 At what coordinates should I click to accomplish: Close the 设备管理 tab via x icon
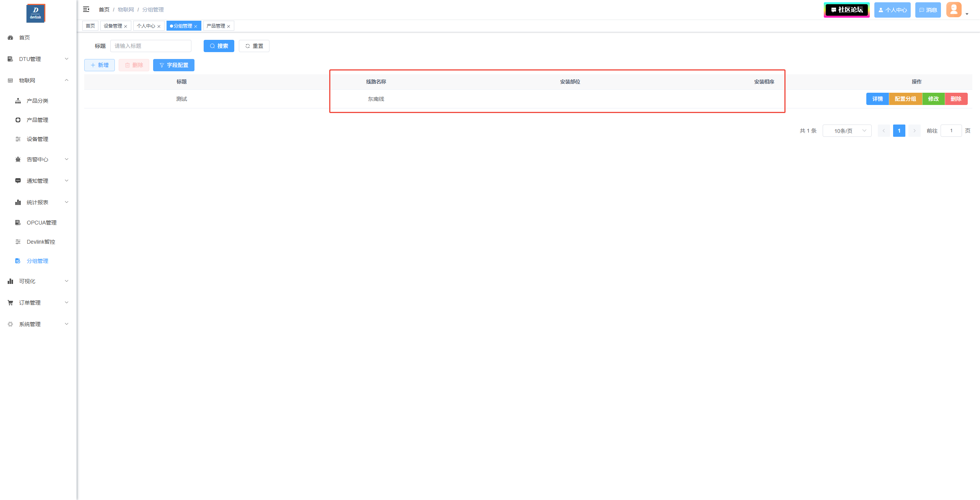coord(126,26)
